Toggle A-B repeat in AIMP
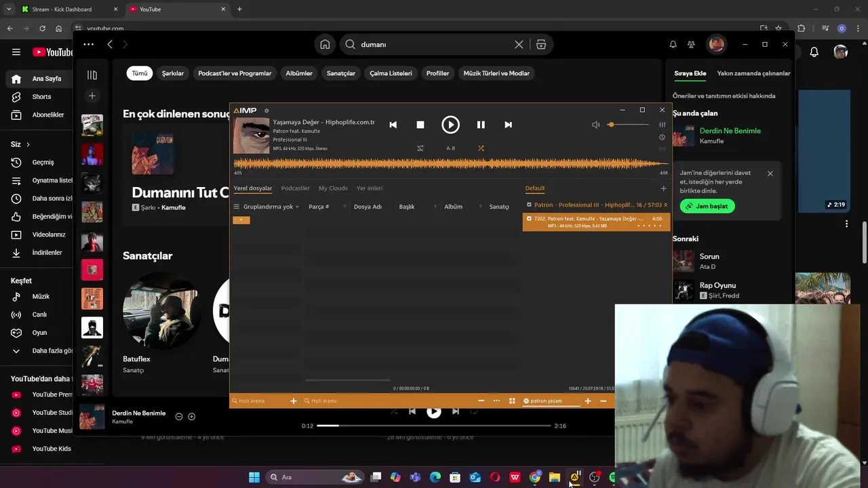The width and height of the screenshot is (868, 488). 450,148
